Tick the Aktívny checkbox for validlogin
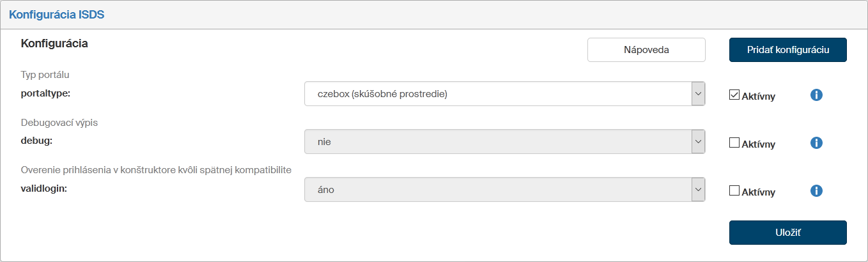This screenshot has height=262, width=868. pos(734,190)
